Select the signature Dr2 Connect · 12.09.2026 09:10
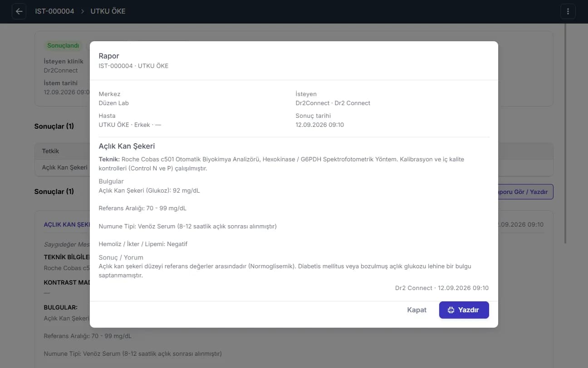Screen dimensions: 588x368 (442, 288)
